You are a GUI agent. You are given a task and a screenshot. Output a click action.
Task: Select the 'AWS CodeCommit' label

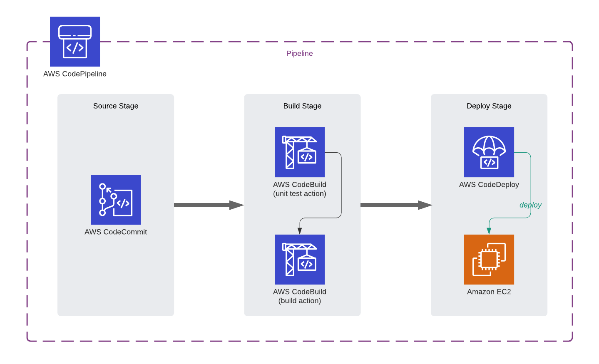(x=116, y=232)
